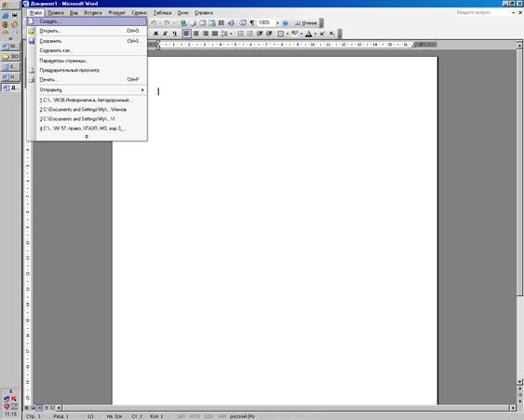Image resolution: width=524 pixels, height=420 pixels.
Task: Justify text alignment icon
Action: (x=215, y=34)
